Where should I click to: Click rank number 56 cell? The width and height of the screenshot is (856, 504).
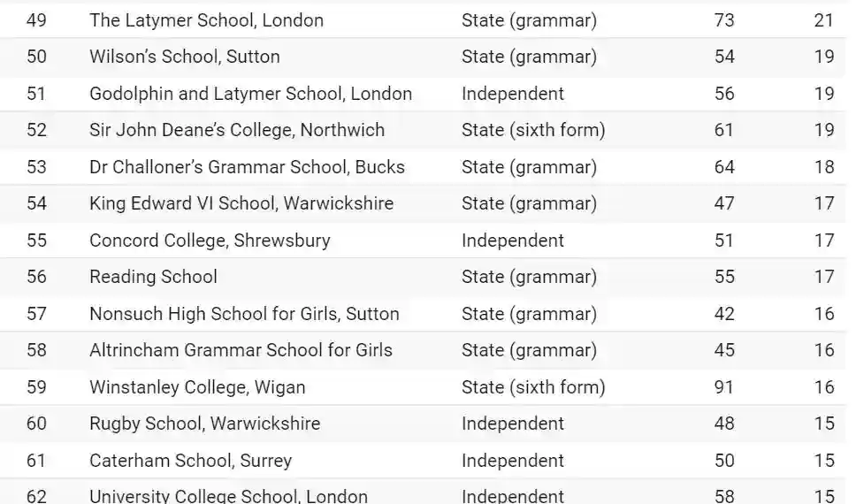(x=36, y=277)
